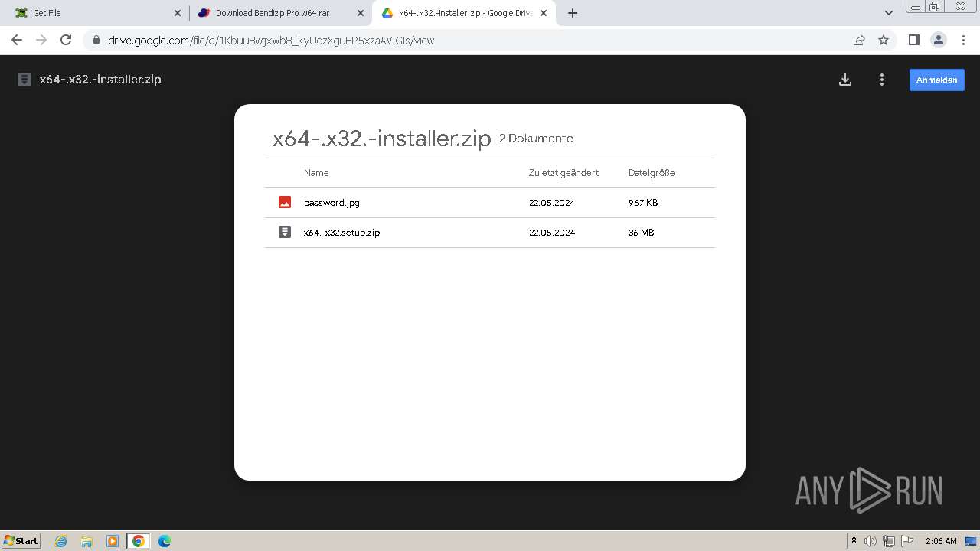The image size is (980, 551).
Task: Bookmark this page with the star icon
Action: (x=884, y=40)
